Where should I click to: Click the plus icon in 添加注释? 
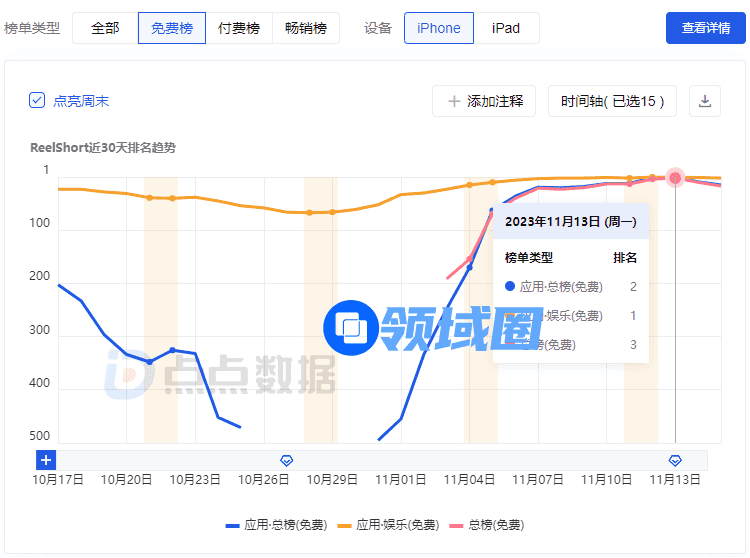[454, 101]
